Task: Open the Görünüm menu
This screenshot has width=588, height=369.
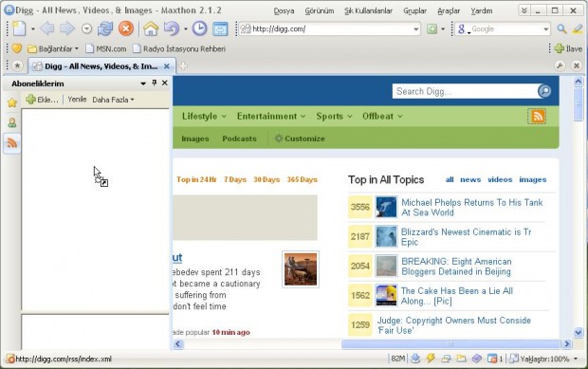Action: (319, 10)
